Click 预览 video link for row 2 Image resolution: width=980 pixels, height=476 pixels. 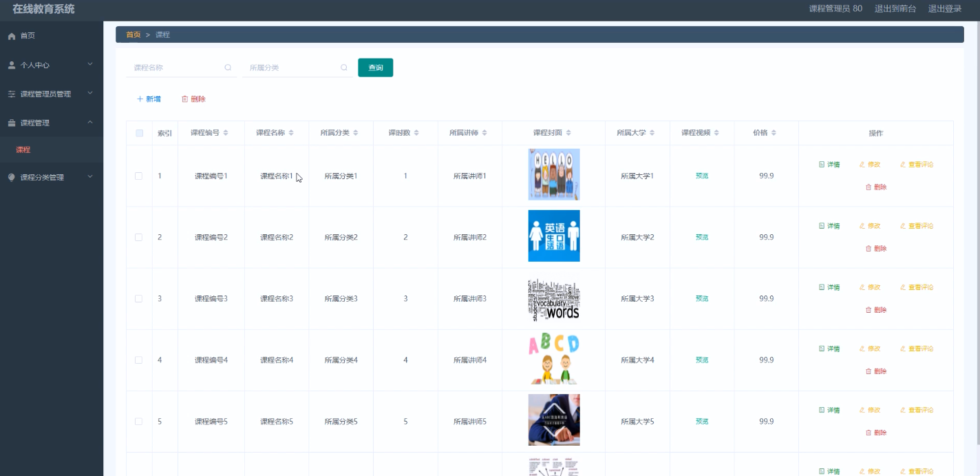coord(702,237)
